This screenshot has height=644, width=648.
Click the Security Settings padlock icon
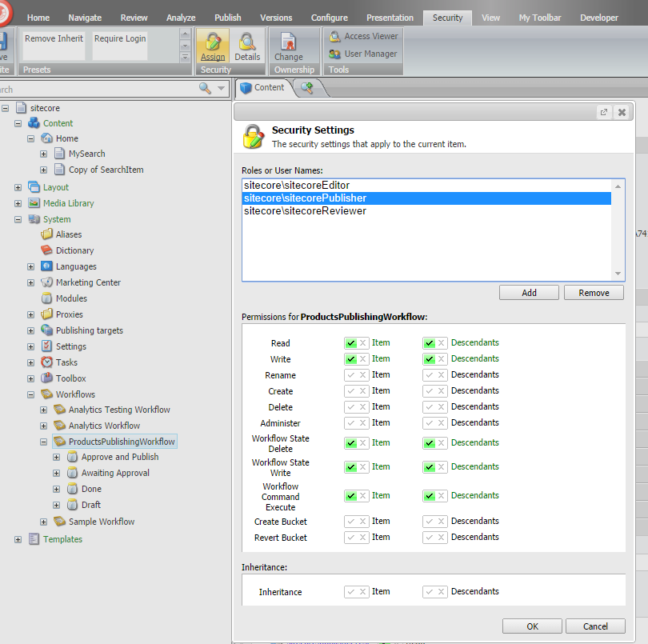[x=254, y=137]
